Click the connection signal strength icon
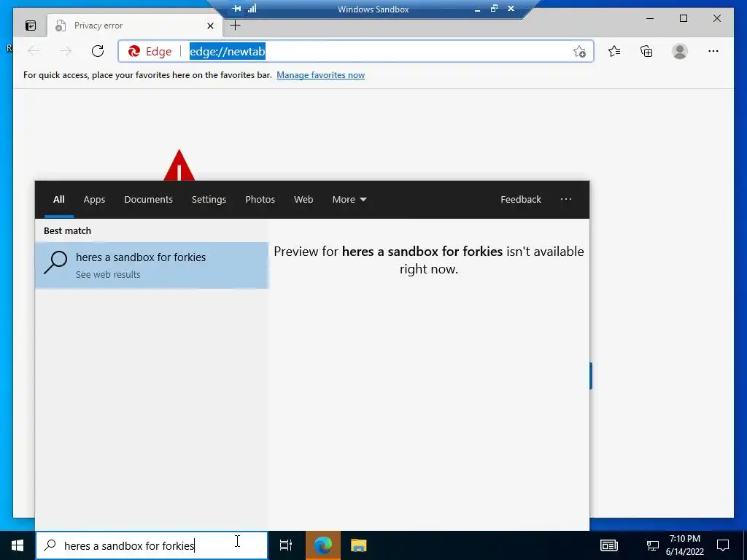This screenshot has width=747, height=560. [x=252, y=8]
